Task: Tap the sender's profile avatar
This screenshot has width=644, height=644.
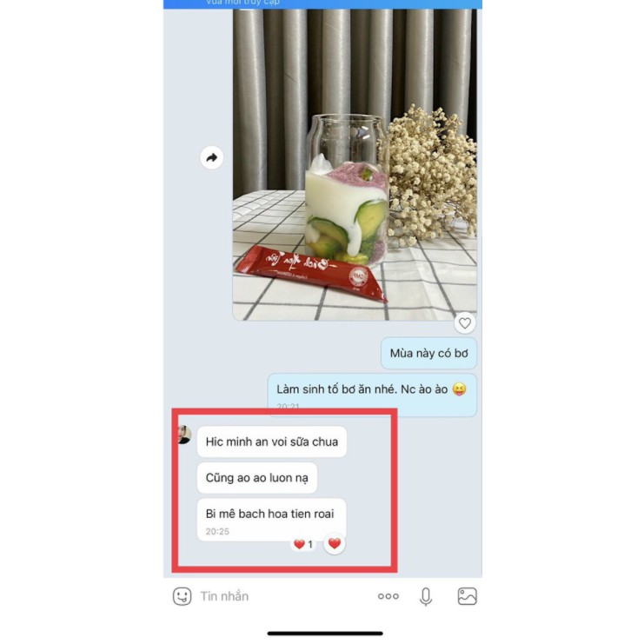Action: pos(184,435)
